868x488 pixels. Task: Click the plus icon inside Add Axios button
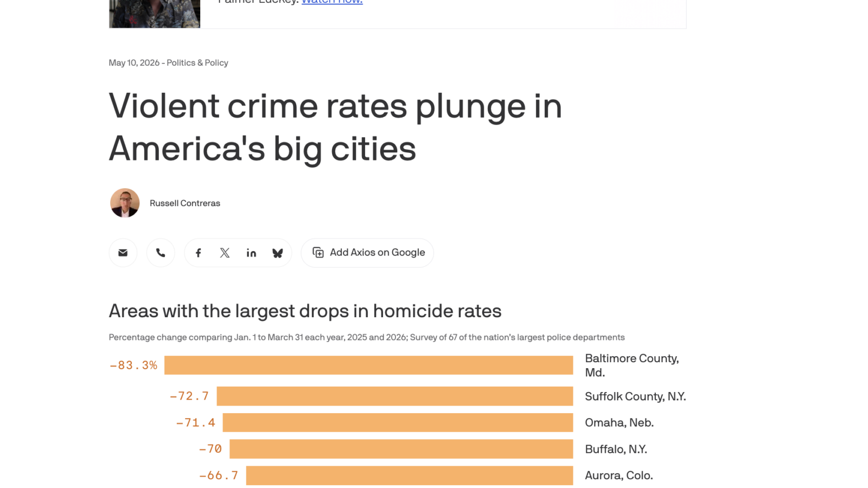point(318,253)
